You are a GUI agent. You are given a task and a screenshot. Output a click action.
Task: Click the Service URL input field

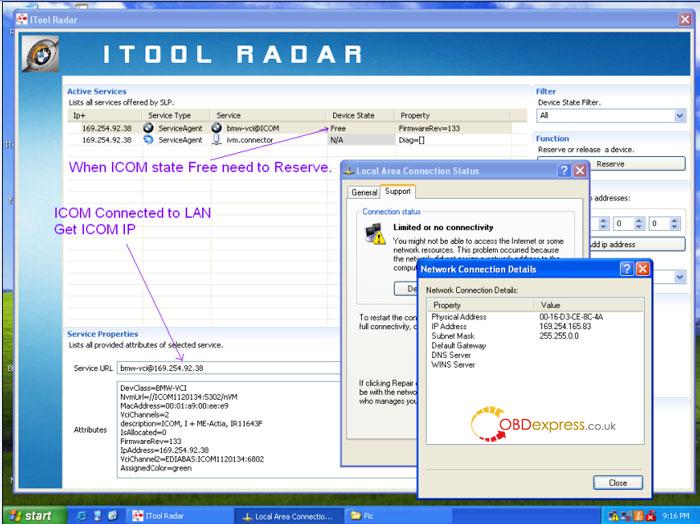coord(229,368)
